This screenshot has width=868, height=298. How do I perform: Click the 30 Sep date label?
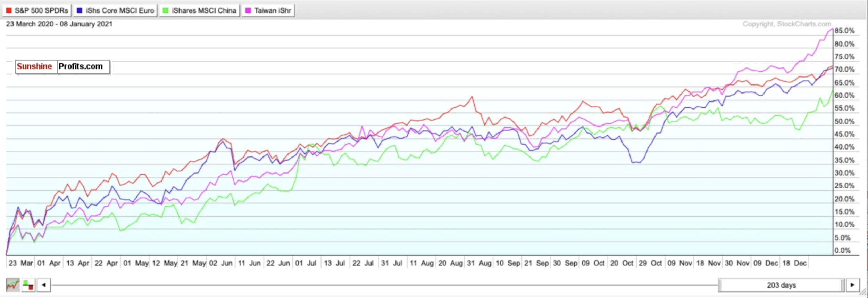(565, 263)
